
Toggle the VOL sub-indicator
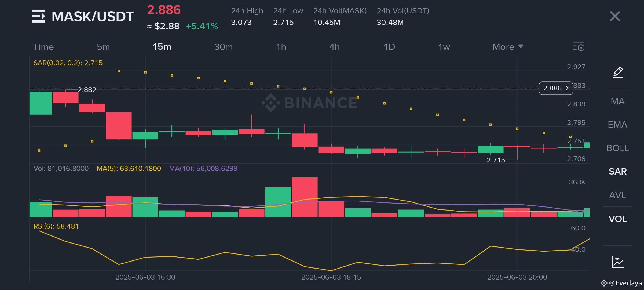[x=618, y=219]
